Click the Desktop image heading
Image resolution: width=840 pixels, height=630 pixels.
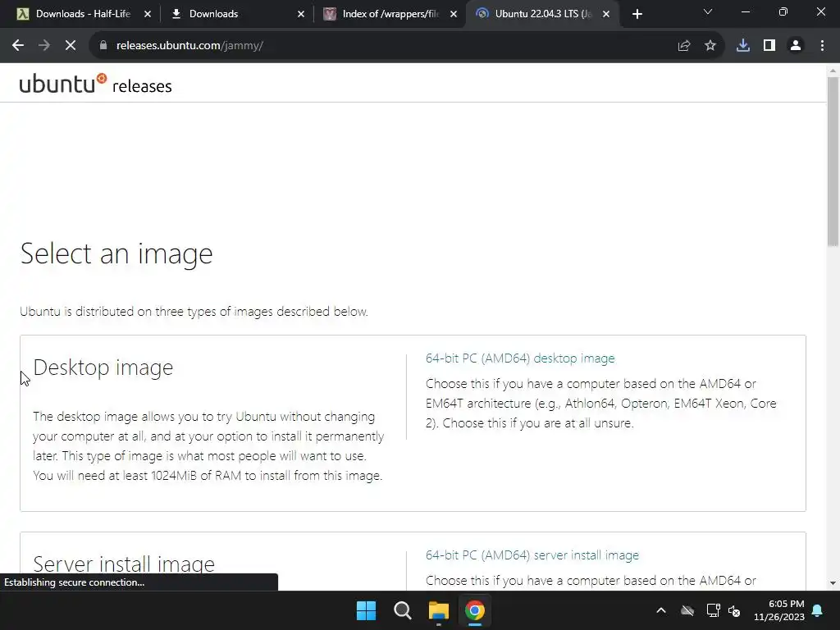103,368
